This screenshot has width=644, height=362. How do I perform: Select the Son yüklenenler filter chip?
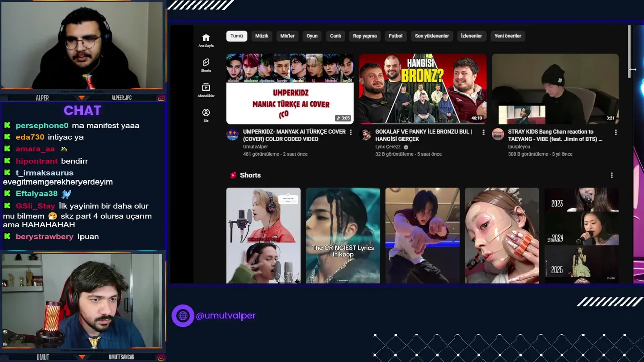point(432,36)
